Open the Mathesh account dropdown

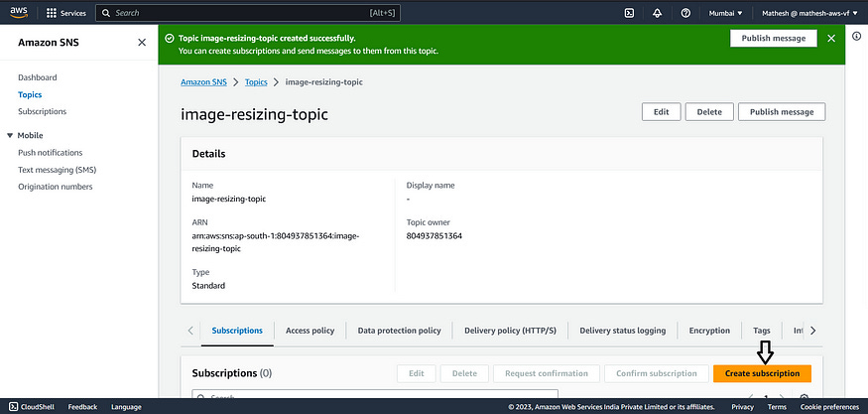tap(809, 13)
